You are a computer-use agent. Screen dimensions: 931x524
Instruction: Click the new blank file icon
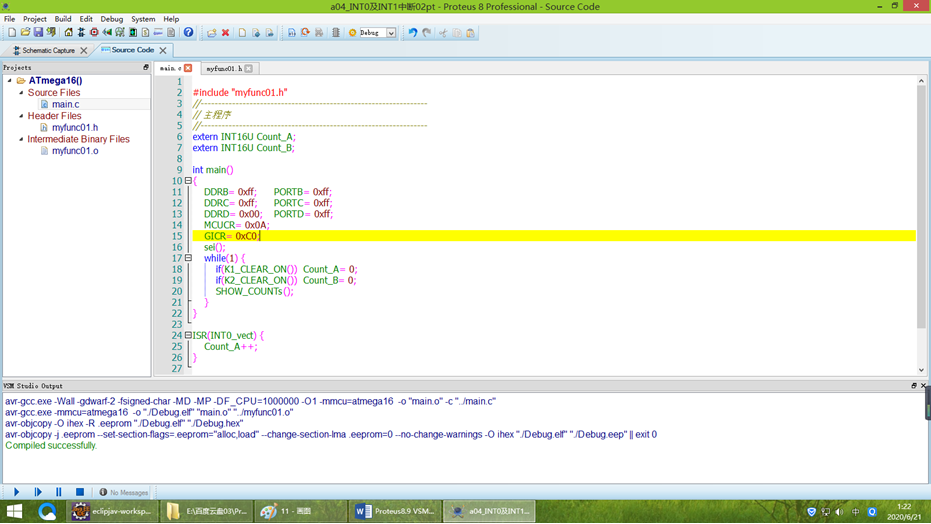click(242, 33)
